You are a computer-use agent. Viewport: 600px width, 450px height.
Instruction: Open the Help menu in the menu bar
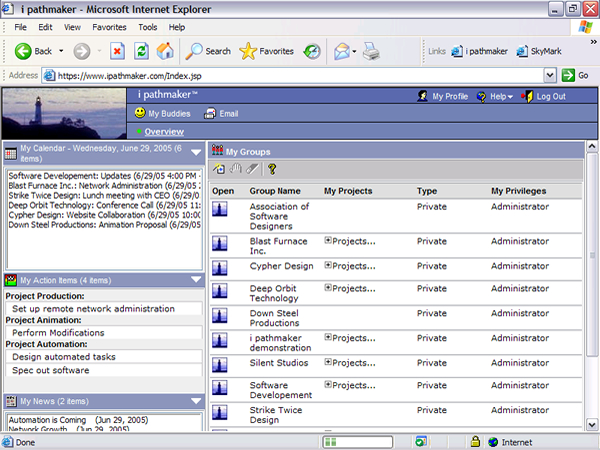click(177, 27)
